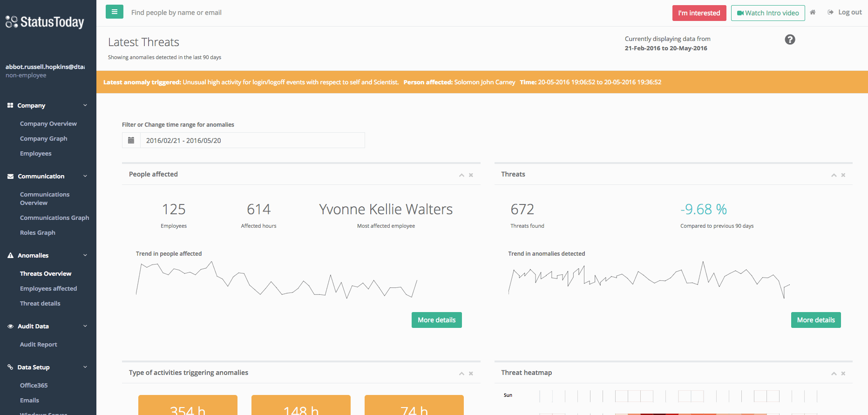Click the StatusToday logo
The height and width of the screenshot is (415, 868).
(45, 22)
